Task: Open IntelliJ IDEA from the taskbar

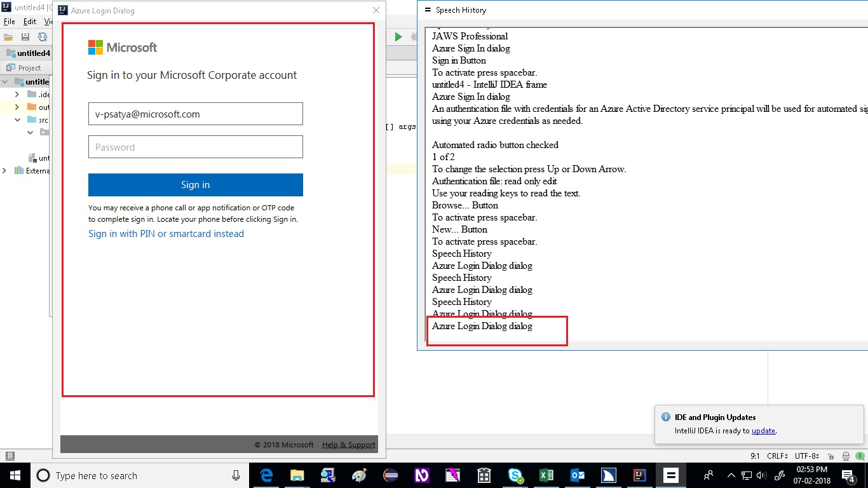Action: [639, 475]
